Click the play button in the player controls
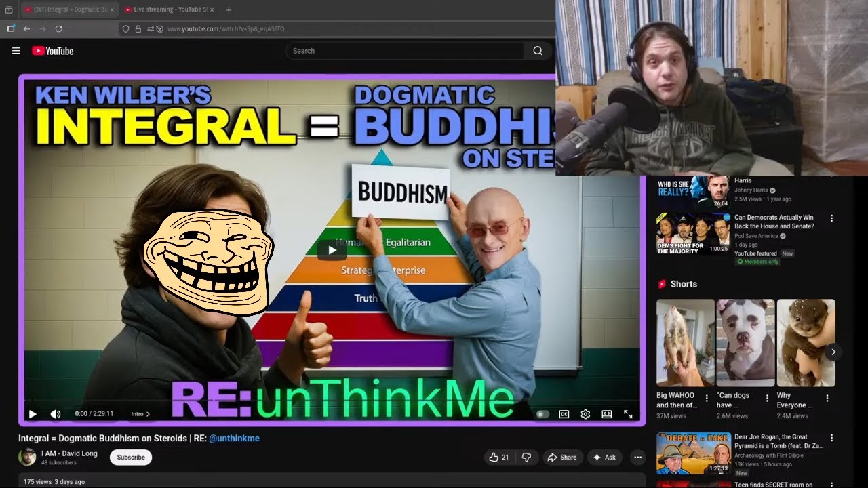Screen dimensions: 868x488 (x=33, y=414)
